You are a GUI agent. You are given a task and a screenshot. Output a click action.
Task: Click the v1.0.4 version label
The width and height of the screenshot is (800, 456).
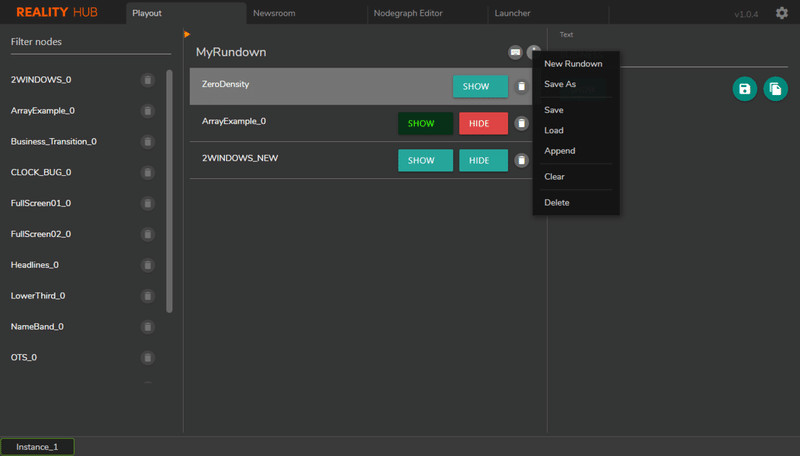pyautogui.click(x=746, y=14)
